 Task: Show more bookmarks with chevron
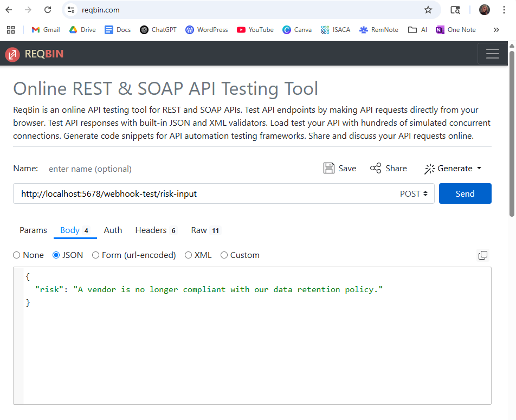coord(496,30)
